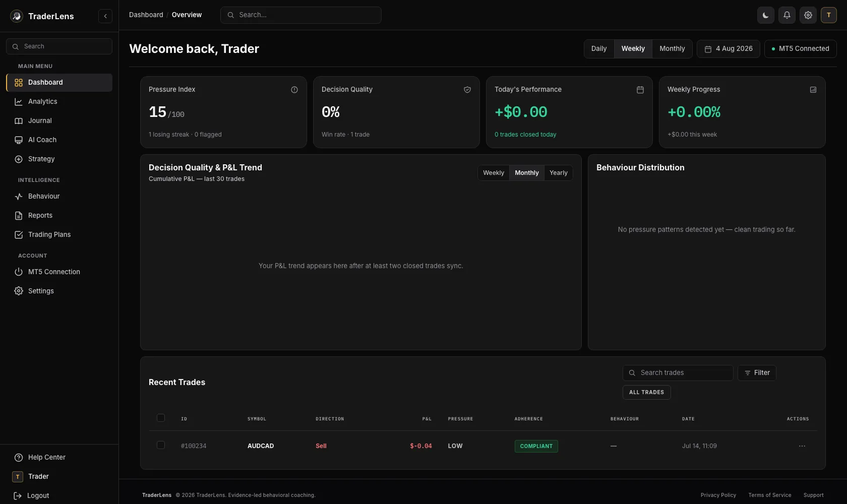The width and height of the screenshot is (847, 504).
Task: Open the Support footer link
Action: [x=814, y=495]
